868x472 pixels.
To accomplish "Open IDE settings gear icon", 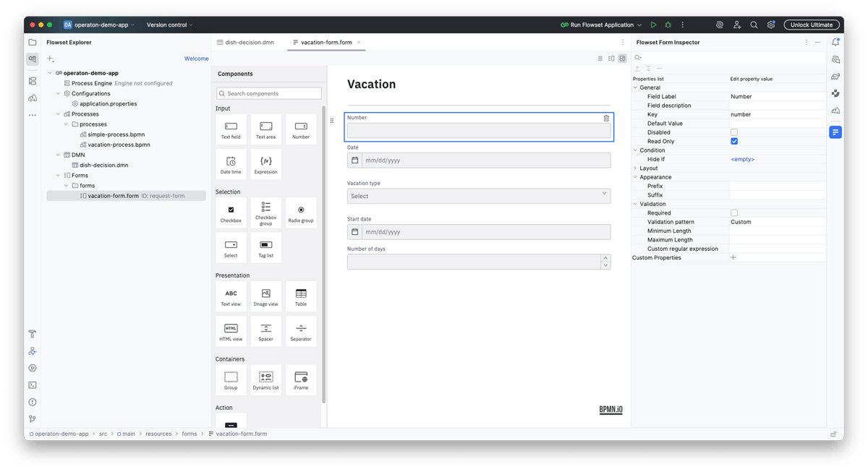I will (x=771, y=25).
